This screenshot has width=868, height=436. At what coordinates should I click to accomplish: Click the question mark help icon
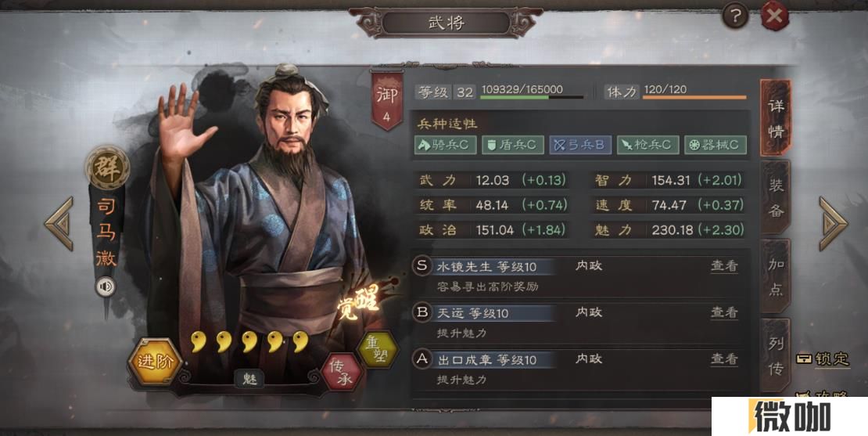coord(735,16)
